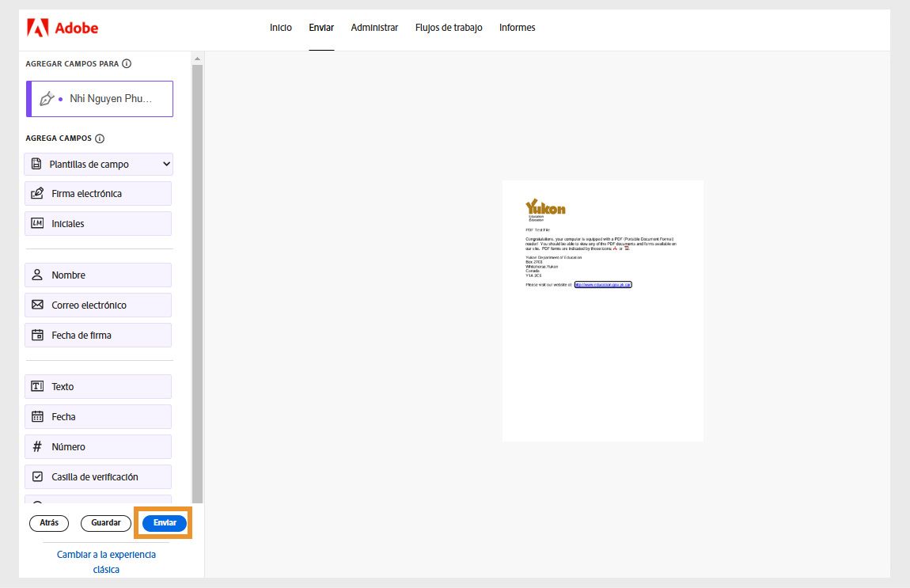Click info icon next to Agrega campos
The width and height of the screenshot is (910, 588).
(x=100, y=138)
